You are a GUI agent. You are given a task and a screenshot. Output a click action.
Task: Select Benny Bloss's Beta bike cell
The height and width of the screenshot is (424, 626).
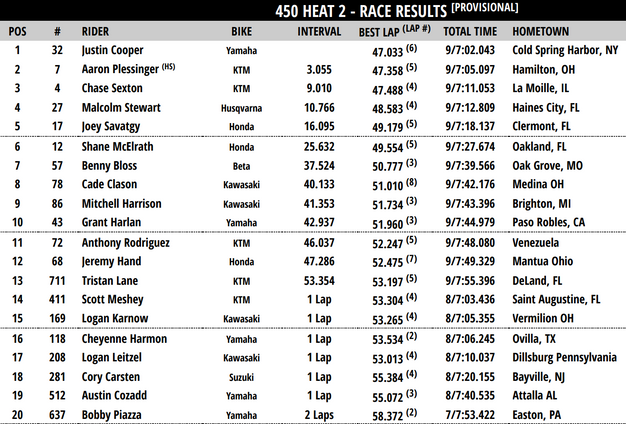[x=241, y=164]
